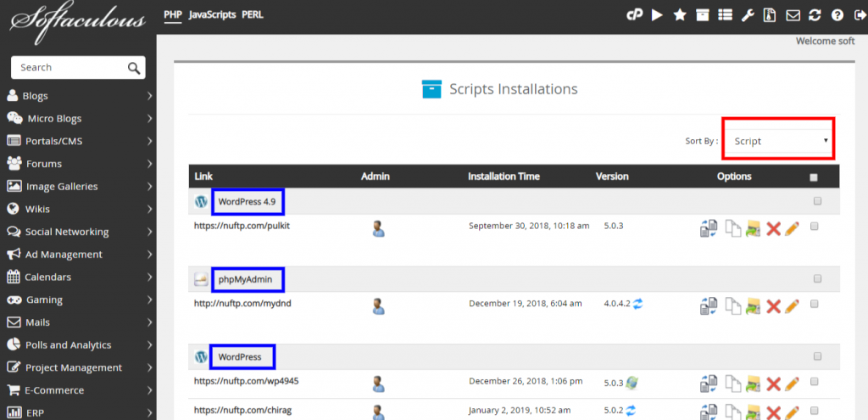Viewport: 868px width, 420px height.
Task: Expand the Blogs category in sidebar
Action: pyautogui.click(x=78, y=96)
